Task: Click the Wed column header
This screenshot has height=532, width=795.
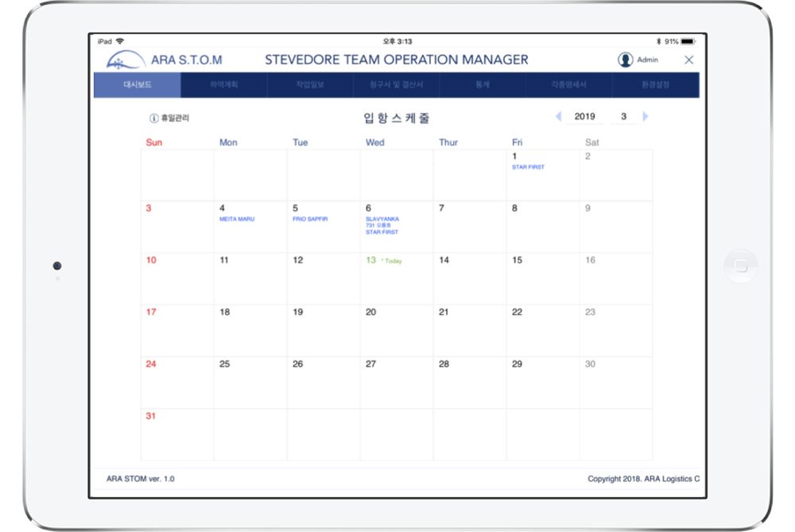Action: coord(374,142)
